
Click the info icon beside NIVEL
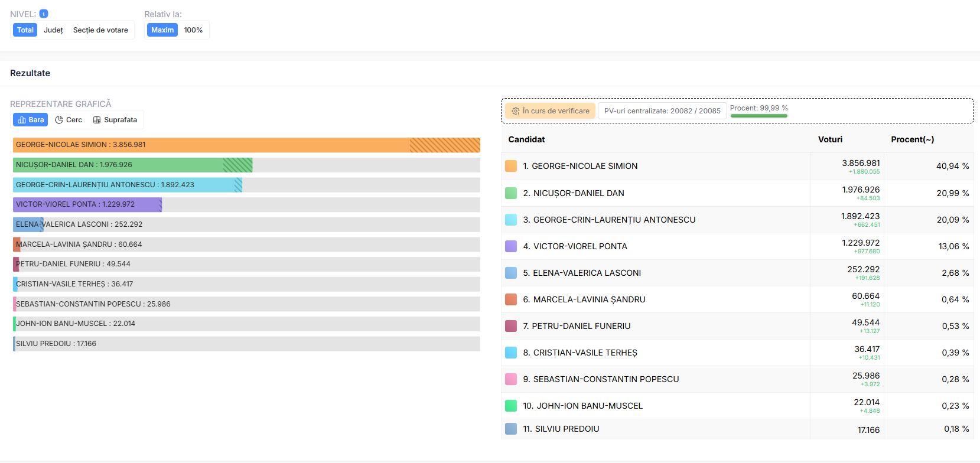[x=44, y=14]
